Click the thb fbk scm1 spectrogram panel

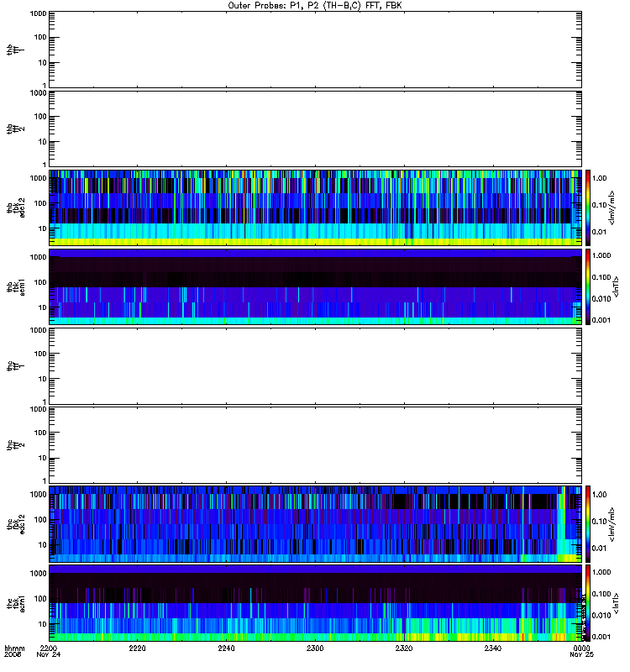point(316,286)
